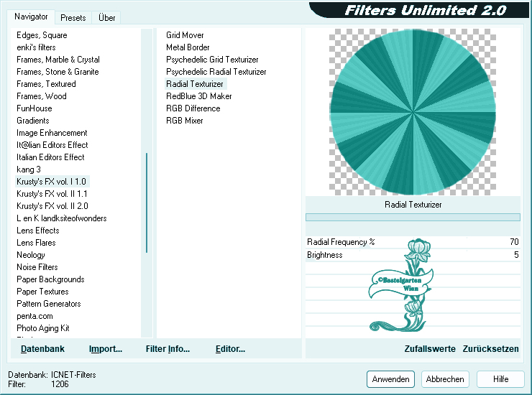Click Radial Frequency value 70
The width and height of the screenshot is (532, 395).
click(514, 242)
